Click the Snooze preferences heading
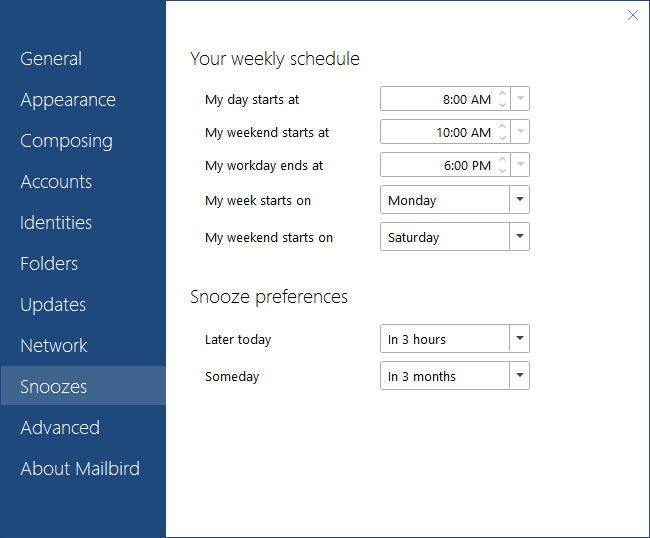 pyautogui.click(x=269, y=297)
